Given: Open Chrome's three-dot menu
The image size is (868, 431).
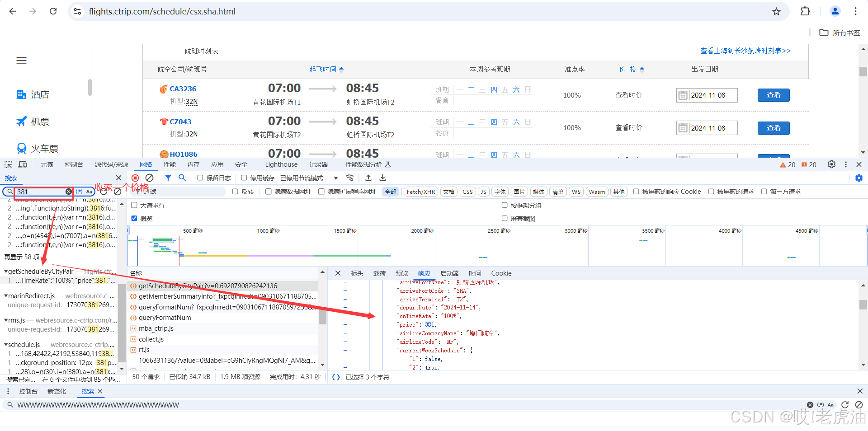Looking at the screenshot, I should pos(855,11).
